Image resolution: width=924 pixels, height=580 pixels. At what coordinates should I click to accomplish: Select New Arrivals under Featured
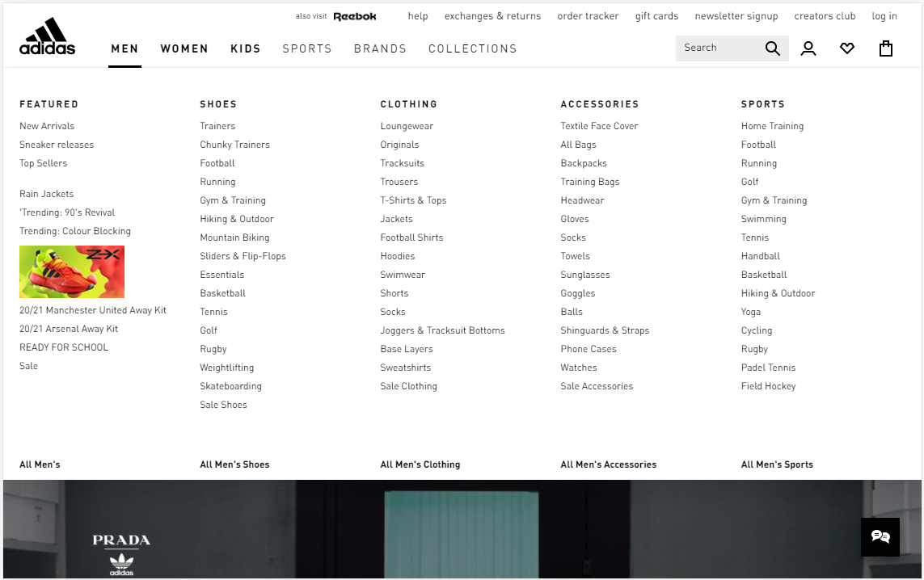(47, 126)
